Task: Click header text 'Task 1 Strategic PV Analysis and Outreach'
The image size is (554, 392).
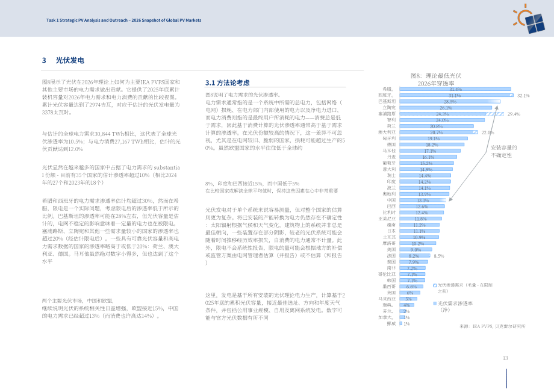Action: pos(87,20)
